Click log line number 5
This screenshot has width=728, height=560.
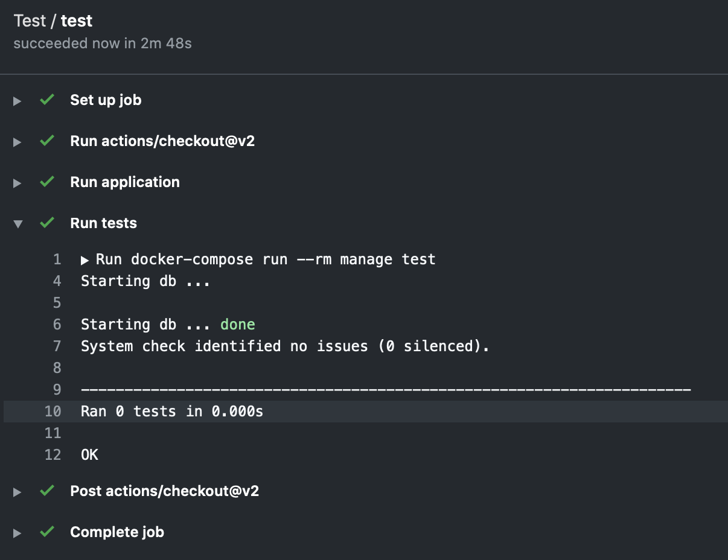click(x=57, y=303)
